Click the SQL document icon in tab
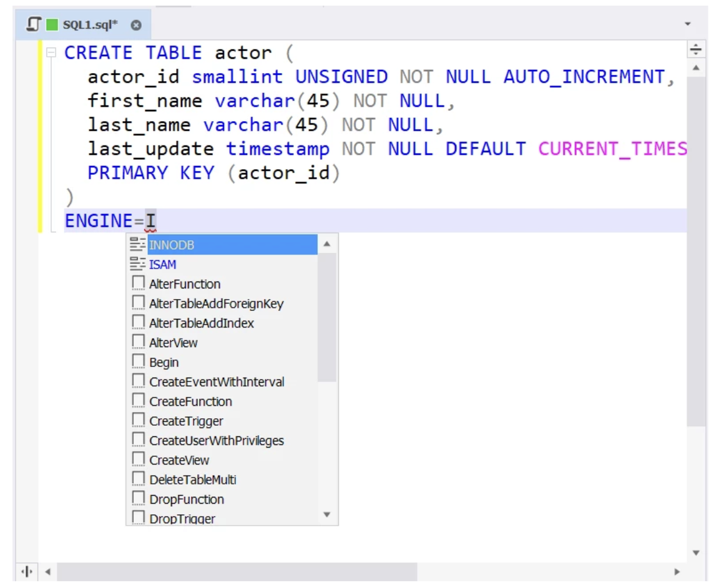The width and height of the screenshot is (719, 588). coord(33,24)
